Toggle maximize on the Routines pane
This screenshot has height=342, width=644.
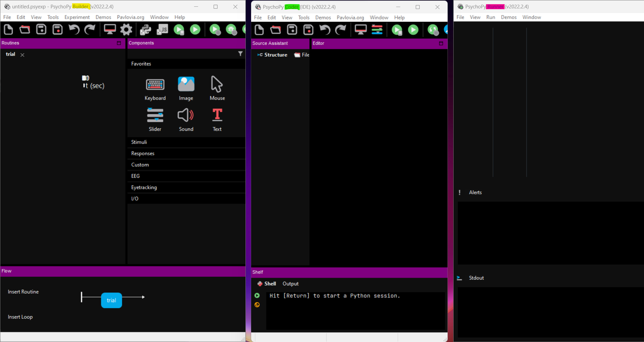[x=119, y=43]
